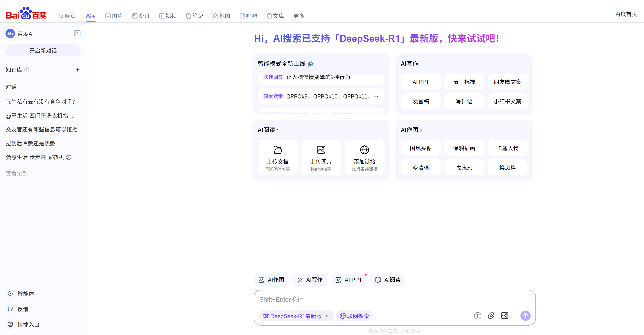This screenshot has width=644, height=335.
Task: Open conversation 扭伤后冷敷还是热敷
Action: pos(31,143)
